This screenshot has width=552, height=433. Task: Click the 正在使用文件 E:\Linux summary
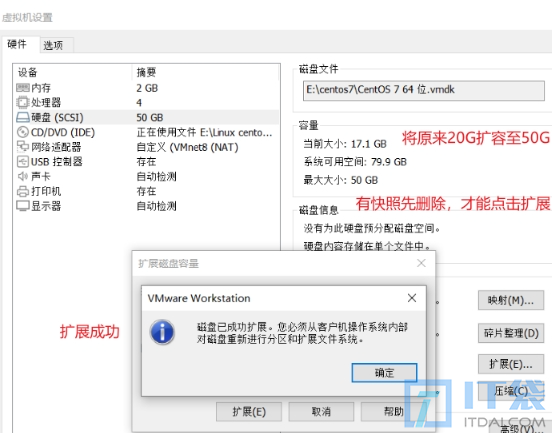click(204, 132)
